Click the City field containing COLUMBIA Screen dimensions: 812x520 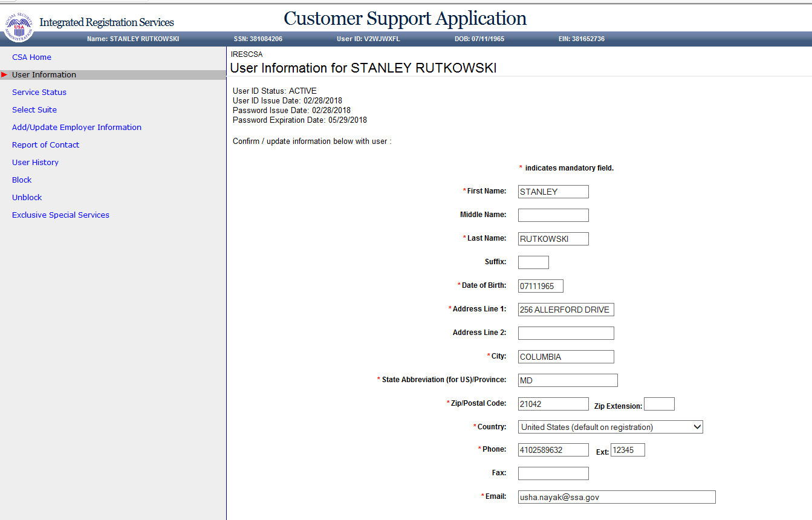coord(566,357)
